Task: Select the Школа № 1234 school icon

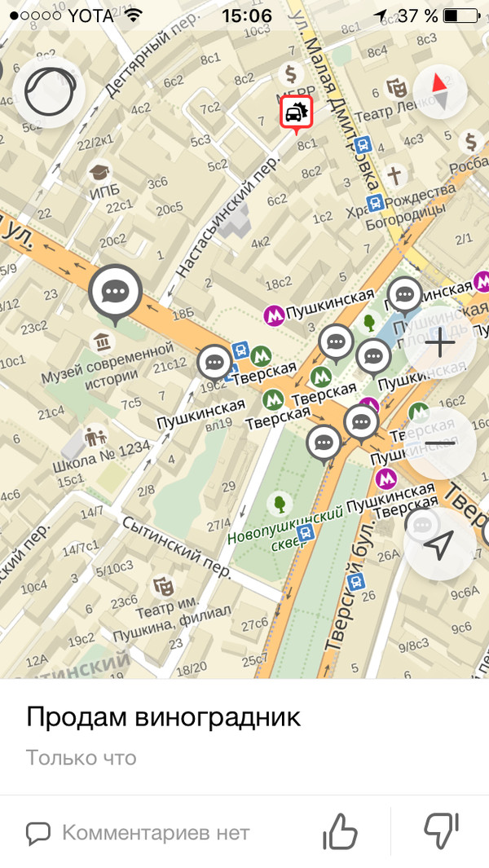Action: (x=95, y=438)
